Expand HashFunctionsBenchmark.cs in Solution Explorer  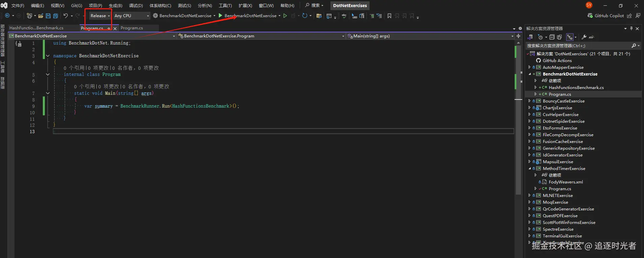tap(535, 87)
